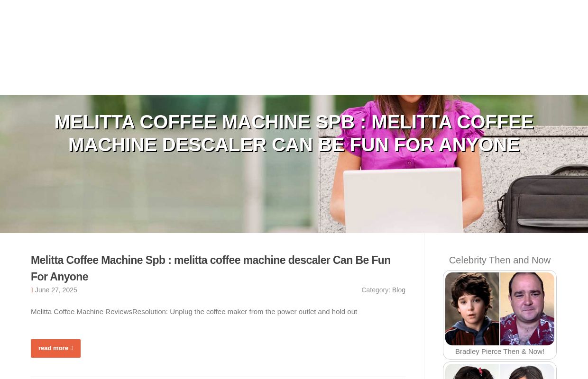Click the article excerpt about unplugging the coffee maker

click(194, 311)
